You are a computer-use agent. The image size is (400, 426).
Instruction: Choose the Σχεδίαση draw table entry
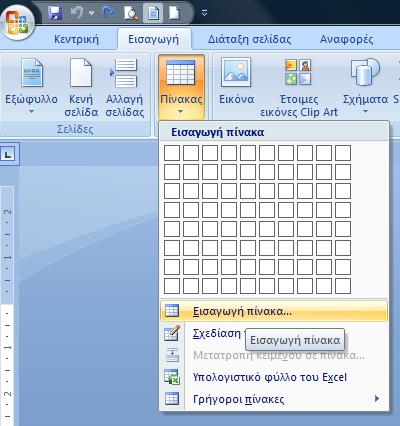point(274,333)
